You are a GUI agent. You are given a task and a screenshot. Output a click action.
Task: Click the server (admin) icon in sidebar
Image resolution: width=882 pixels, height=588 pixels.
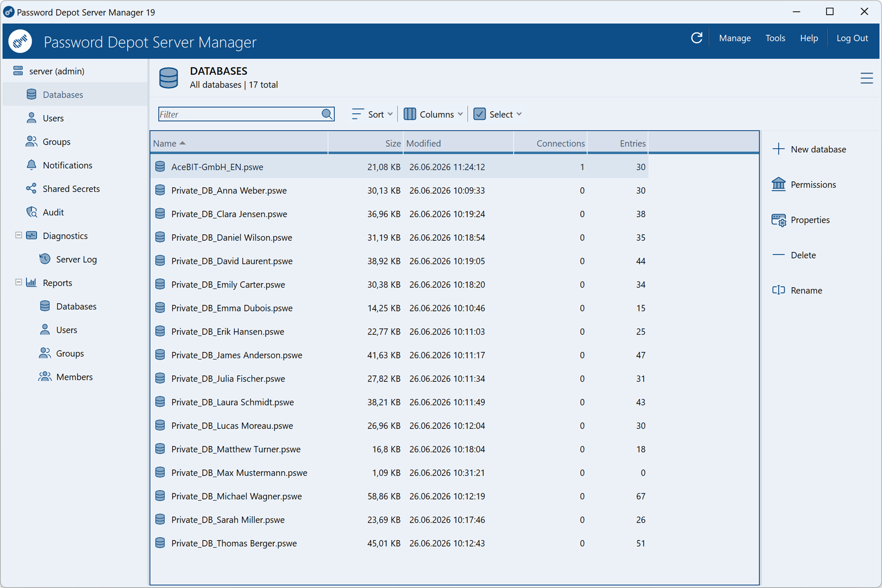coord(18,71)
